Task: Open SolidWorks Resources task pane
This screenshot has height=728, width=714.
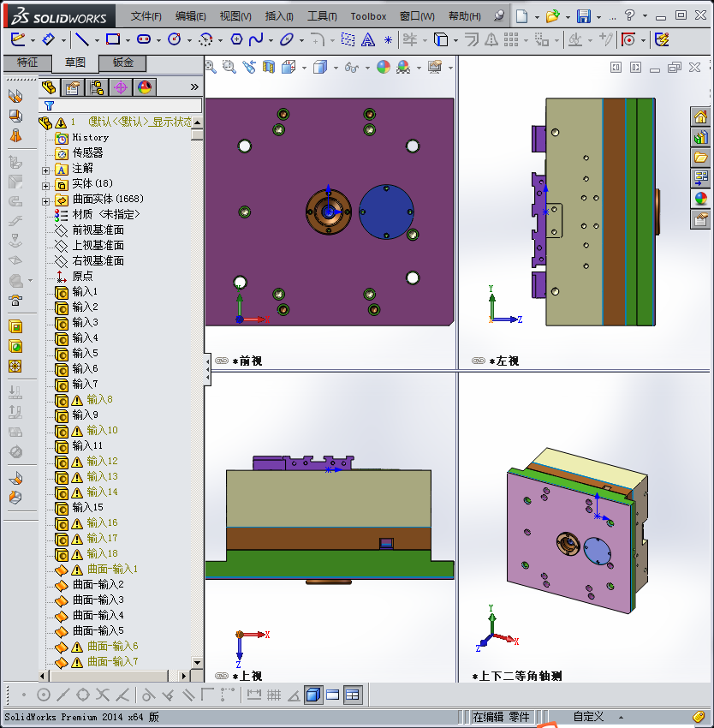Action: pyautogui.click(x=700, y=116)
